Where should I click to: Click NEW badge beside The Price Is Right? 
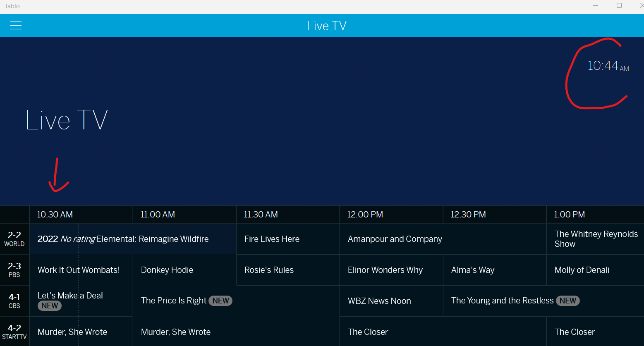click(x=220, y=301)
